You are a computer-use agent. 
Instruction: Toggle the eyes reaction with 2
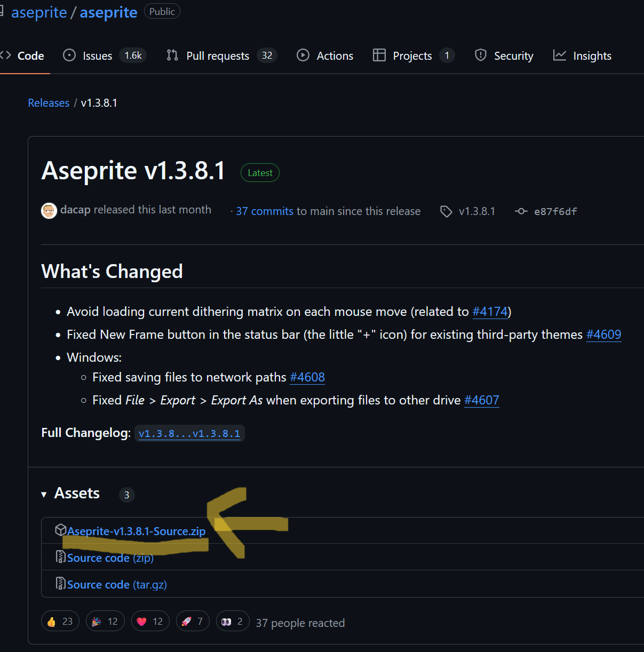pyautogui.click(x=233, y=621)
